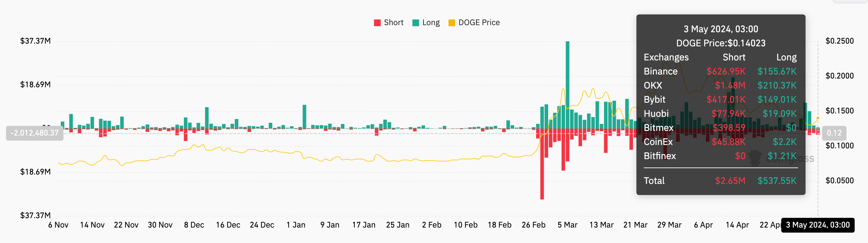Toggle the Long series legend label
This screenshot has width=868, height=243.
pos(431,22)
